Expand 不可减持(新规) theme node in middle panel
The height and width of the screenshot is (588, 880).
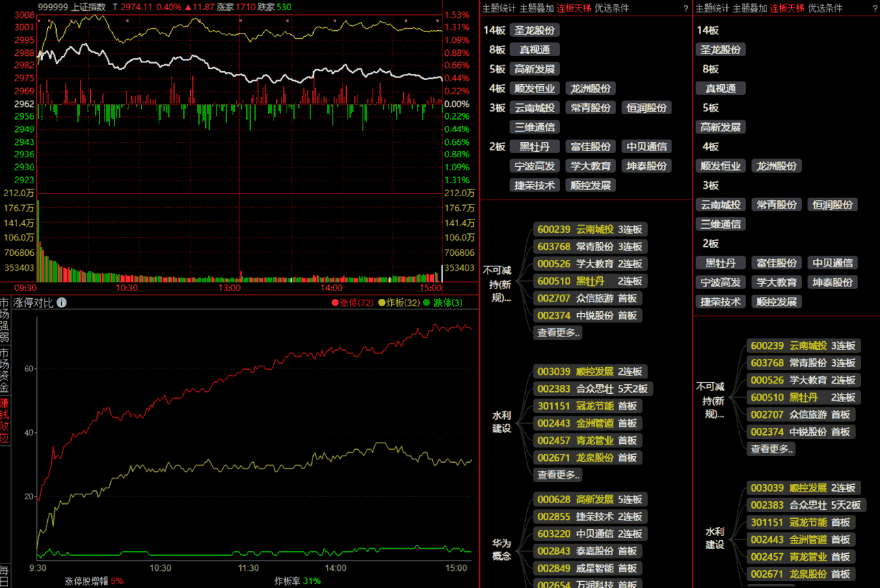tap(496, 284)
